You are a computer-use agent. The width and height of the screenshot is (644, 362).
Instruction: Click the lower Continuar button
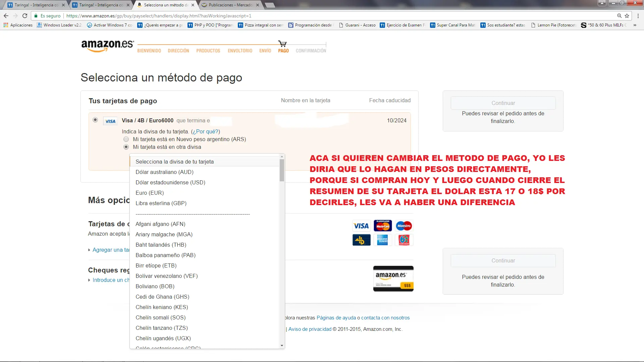503,260
